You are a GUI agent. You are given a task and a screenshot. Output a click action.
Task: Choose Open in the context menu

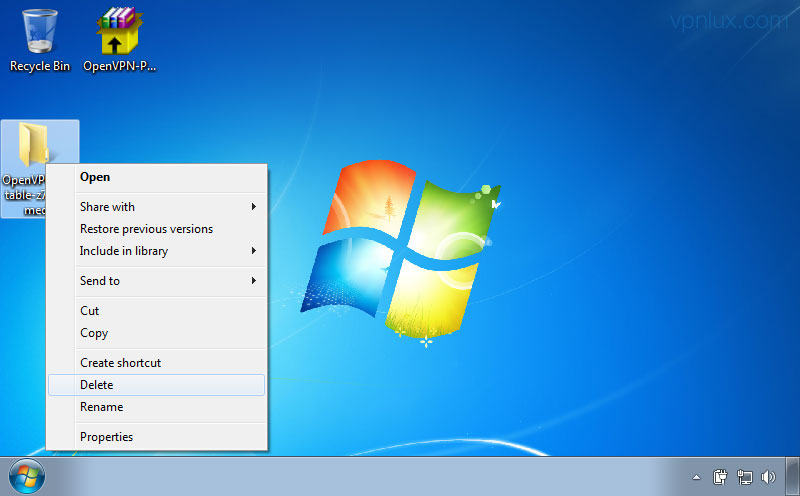tap(157, 177)
